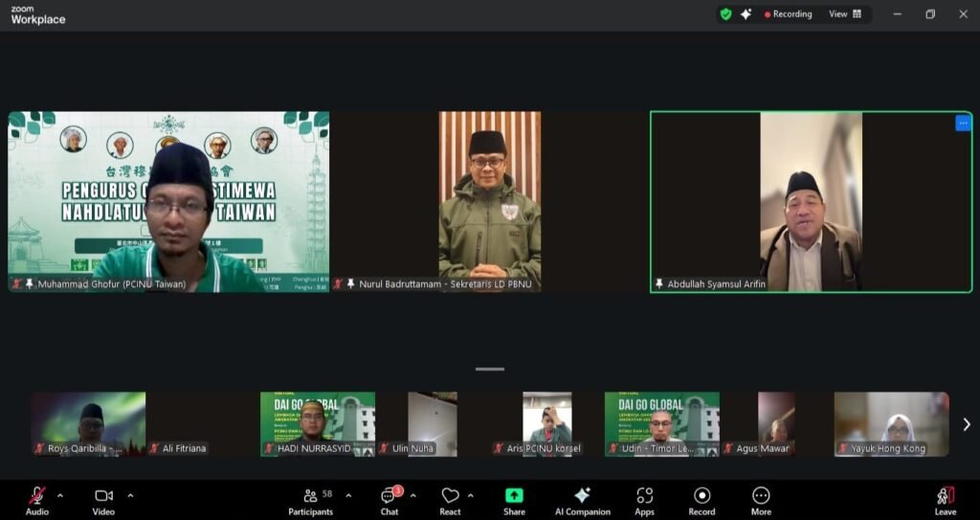980x520 pixels.
Task: Open the View layout menu
Action: [x=845, y=14]
